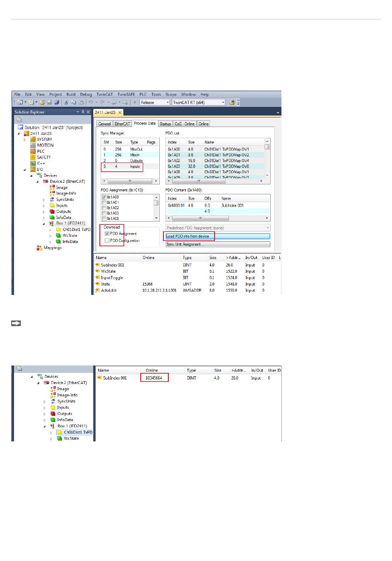The image size is (392, 561).
Task: Open the TwinCAT menu
Action: pyautogui.click(x=104, y=94)
